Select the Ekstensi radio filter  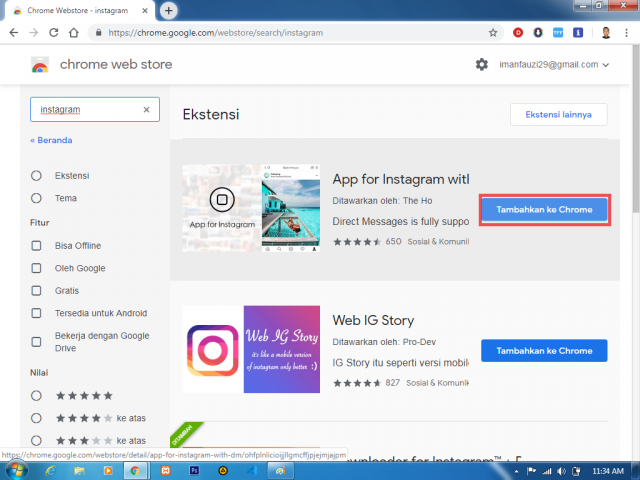(36, 176)
